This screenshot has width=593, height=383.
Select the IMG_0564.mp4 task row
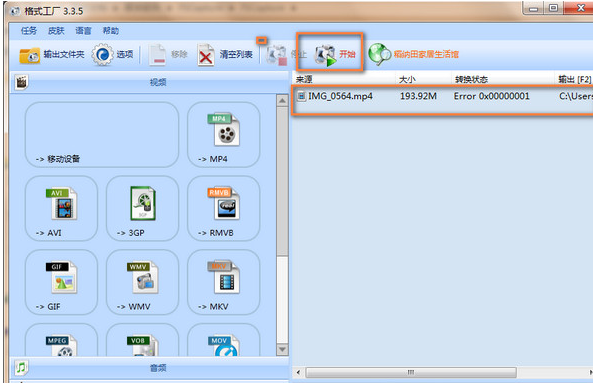point(442,100)
